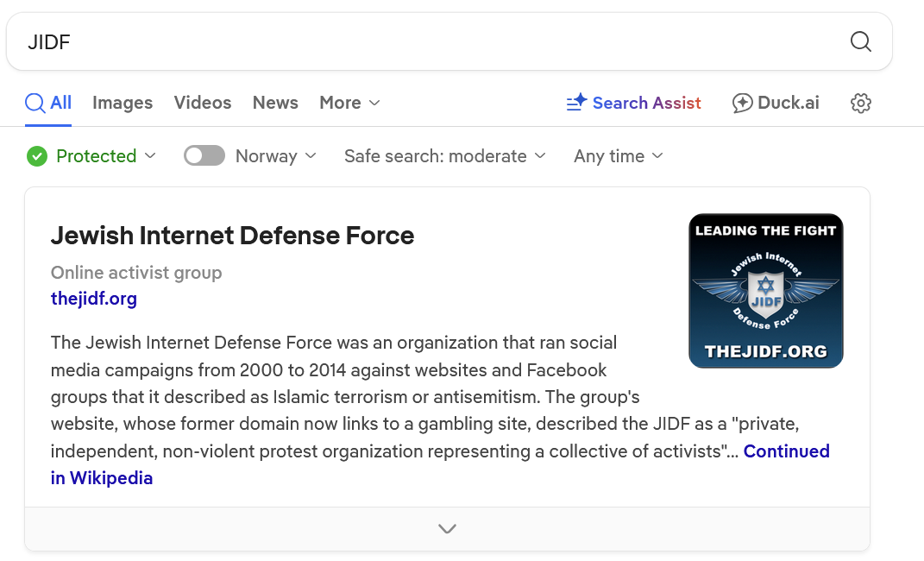The width and height of the screenshot is (924, 561).
Task: Click the green Protected checkmark icon
Action: (x=36, y=156)
